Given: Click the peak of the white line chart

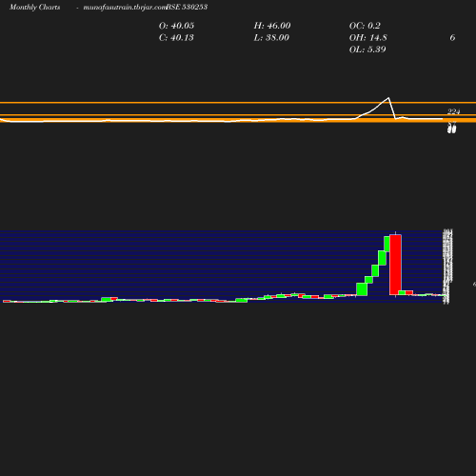Looking at the screenshot, I should [388, 98].
